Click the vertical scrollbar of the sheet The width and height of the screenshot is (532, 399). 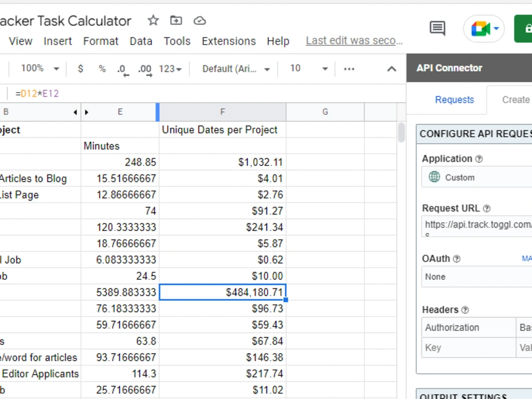click(x=401, y=132)
